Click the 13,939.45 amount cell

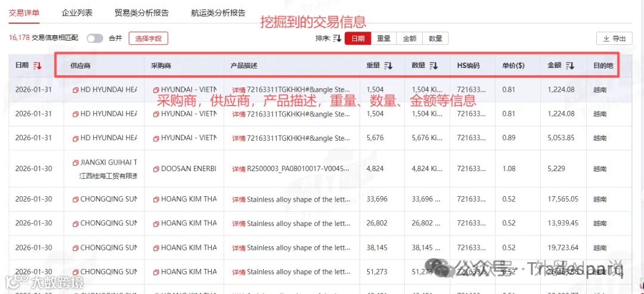[x=563, y=224]
